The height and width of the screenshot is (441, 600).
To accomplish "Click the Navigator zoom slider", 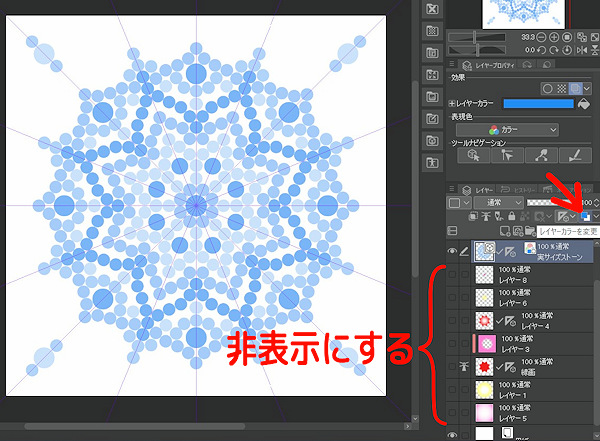I will click(x=477, y=37).
